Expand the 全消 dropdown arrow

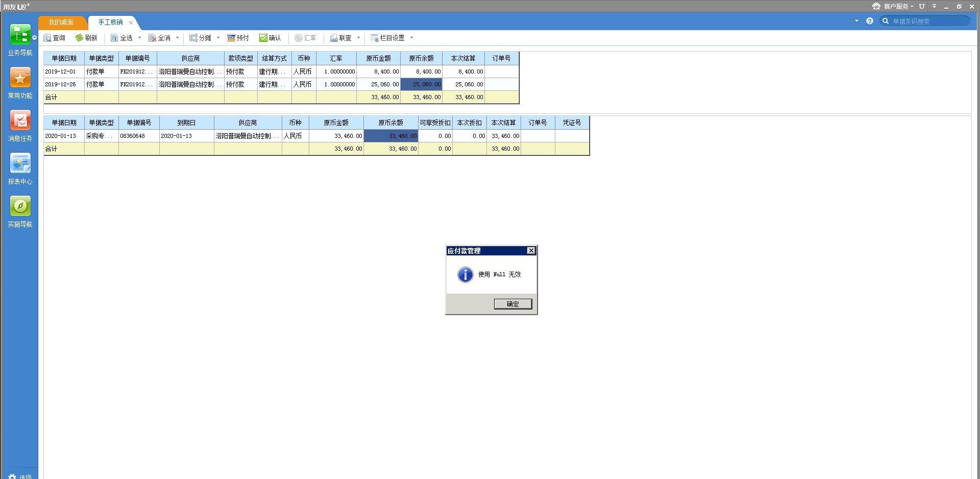point(177,38)
